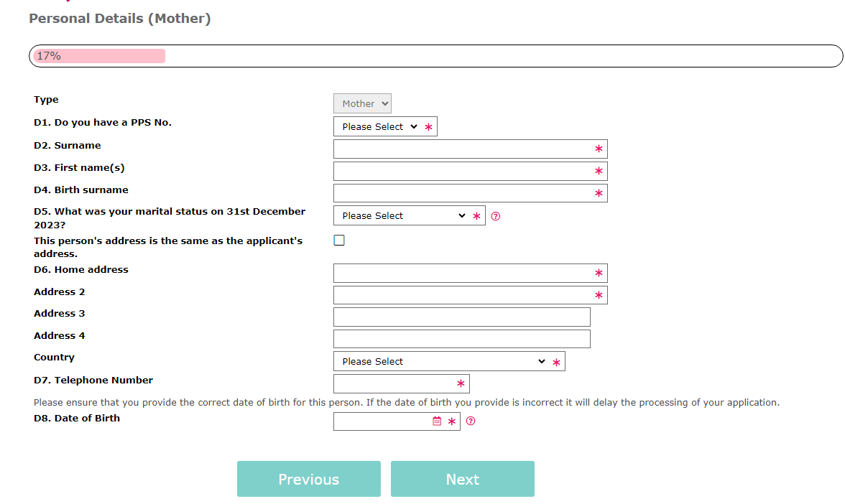Viewport: 845px width, 504px height.
Task: Focus the Date of Birth input
Action: click(x=382, y=421)
